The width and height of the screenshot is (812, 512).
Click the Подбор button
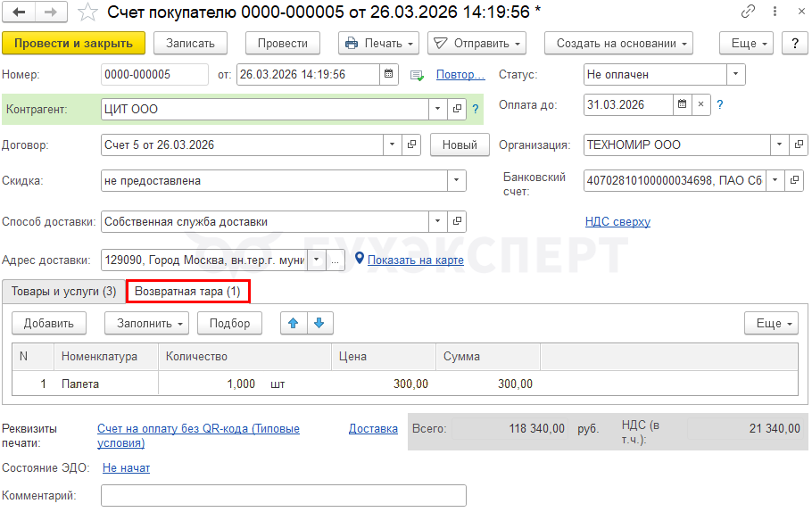(x=229, y=323)
